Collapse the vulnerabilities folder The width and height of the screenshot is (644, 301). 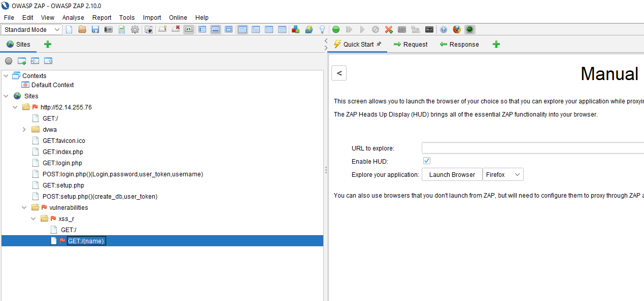pyautogui.click(x=24, y=207)
